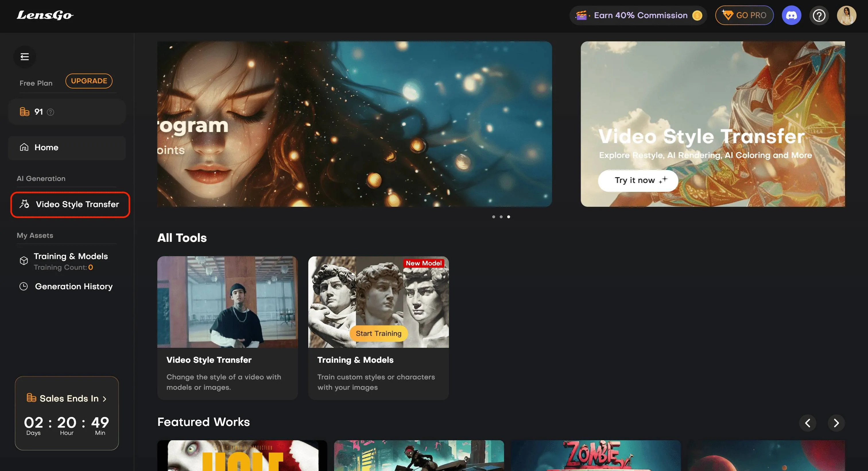Click the credits info question icon
This screenshot has width=868, height=471.
tap(51, 112)
